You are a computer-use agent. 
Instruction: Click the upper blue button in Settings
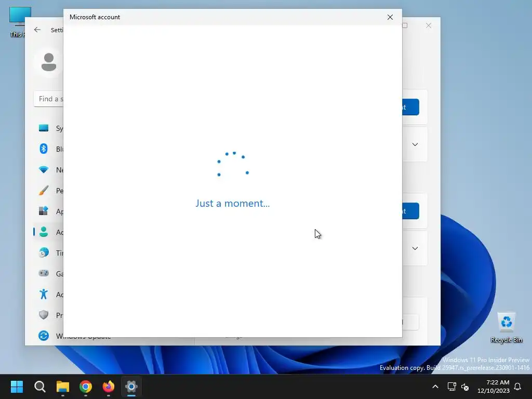pyautogui.click(x=410, y=107)
